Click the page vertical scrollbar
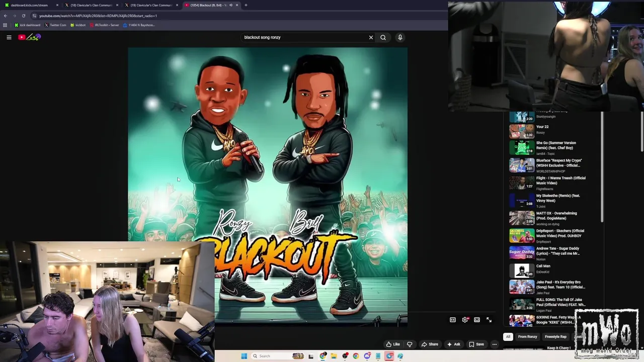The height and width of the screenshot is (362, 644). [x=641, y=131]
